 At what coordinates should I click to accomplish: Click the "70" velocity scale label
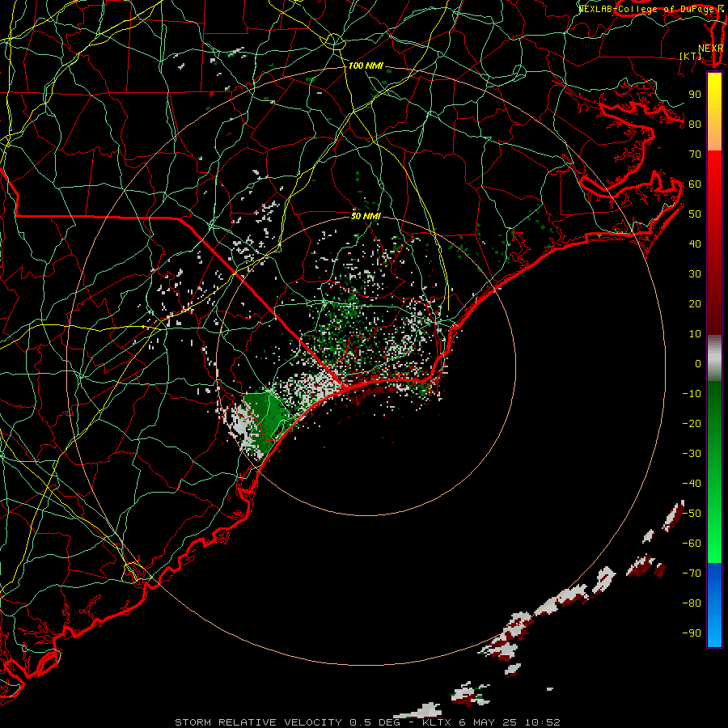point(695,154)
